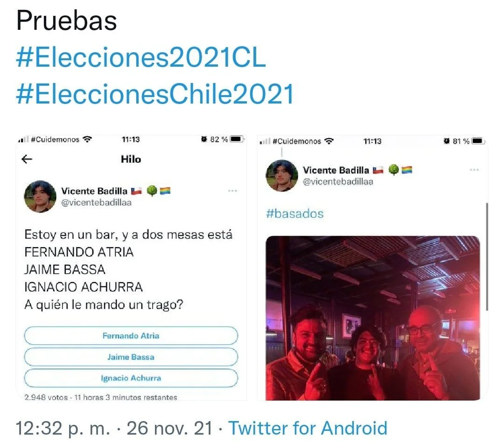Open more options dots on right tweet
This screenshot has width=504, height=443.
coord(474,170)
